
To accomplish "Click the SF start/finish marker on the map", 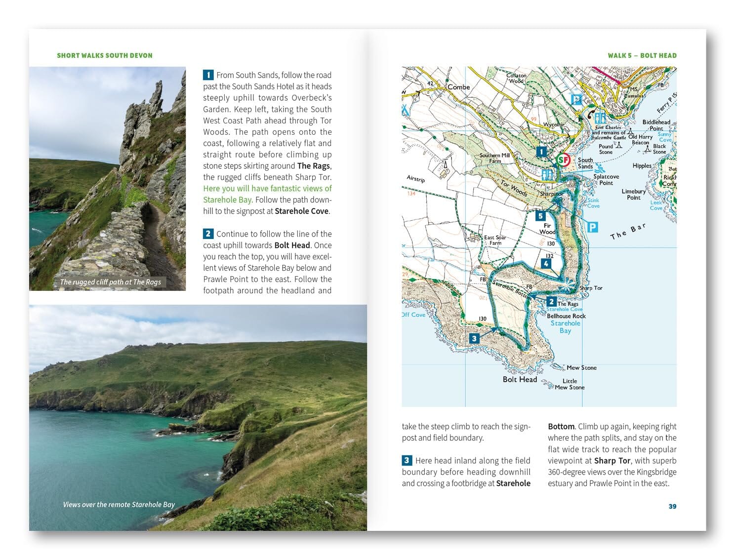I will click(x=563, y=160).
